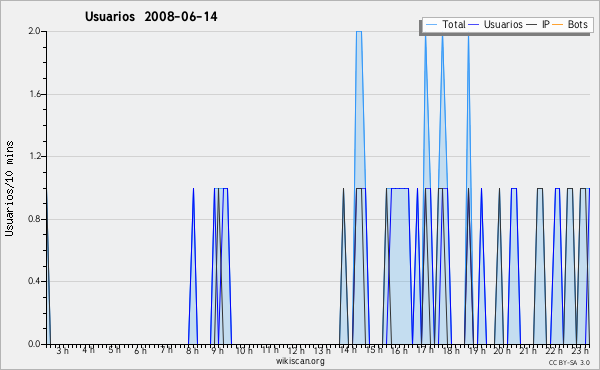Image resolution: width=600 pixels, height=370 pixels.
Task: Click the 3 h x-axis label
Action: tap(63, 351)
